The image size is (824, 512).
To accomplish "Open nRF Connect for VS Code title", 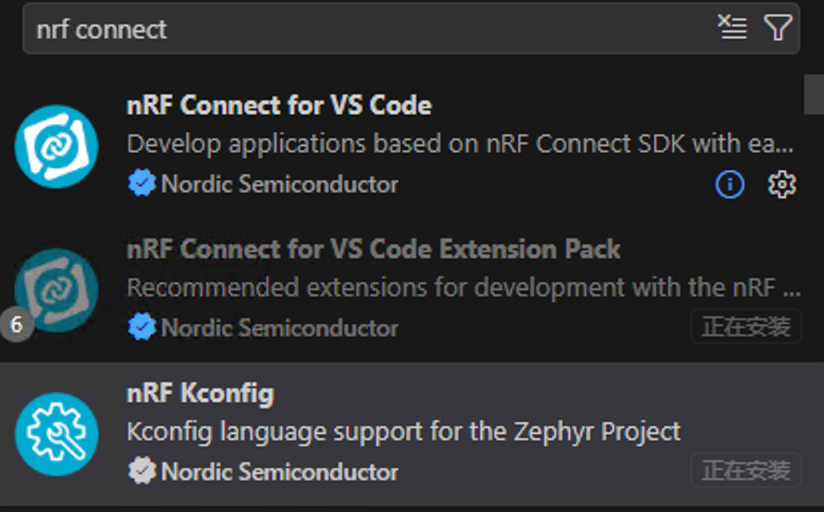I will point(279,105).
